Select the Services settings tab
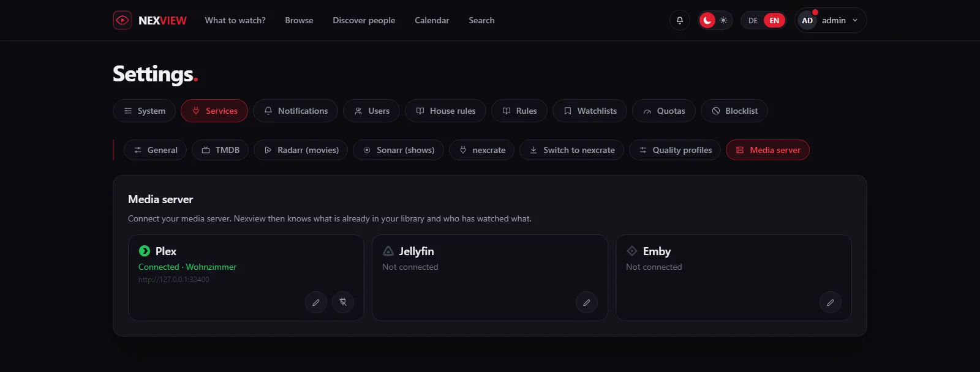This screenshot has width=980, height=372. (214, 111)
